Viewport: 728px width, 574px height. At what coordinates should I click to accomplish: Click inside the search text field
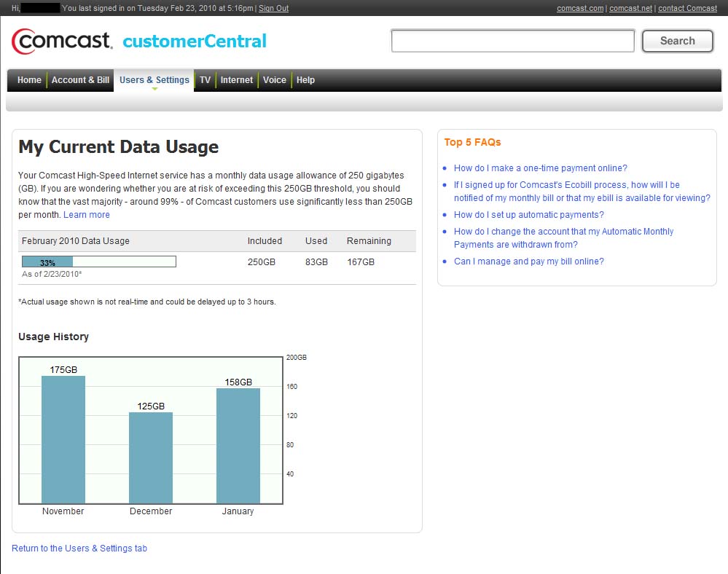pyautogui.click(x=512, y=42)
